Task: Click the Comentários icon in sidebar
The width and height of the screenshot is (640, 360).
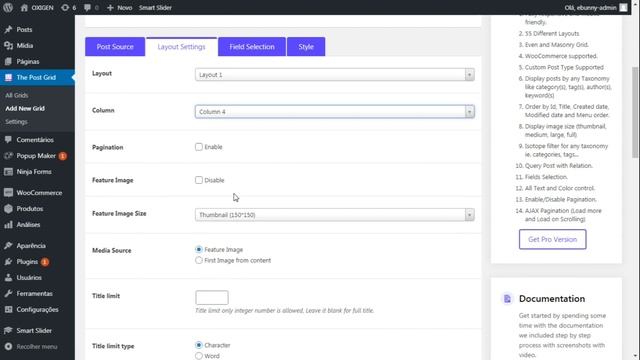Action: pyautogui.click(x=8, y=140)
